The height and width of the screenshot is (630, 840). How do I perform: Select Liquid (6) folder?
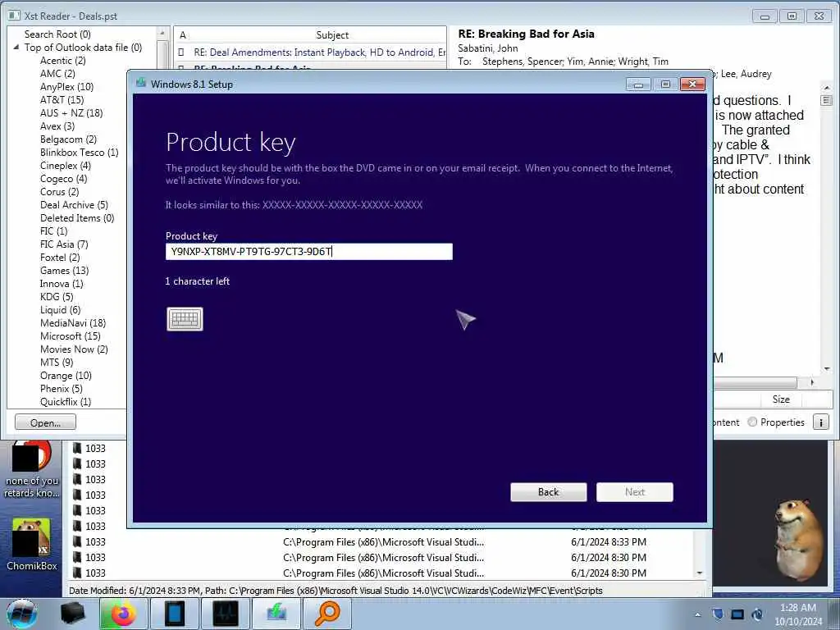tap(60, 309)
